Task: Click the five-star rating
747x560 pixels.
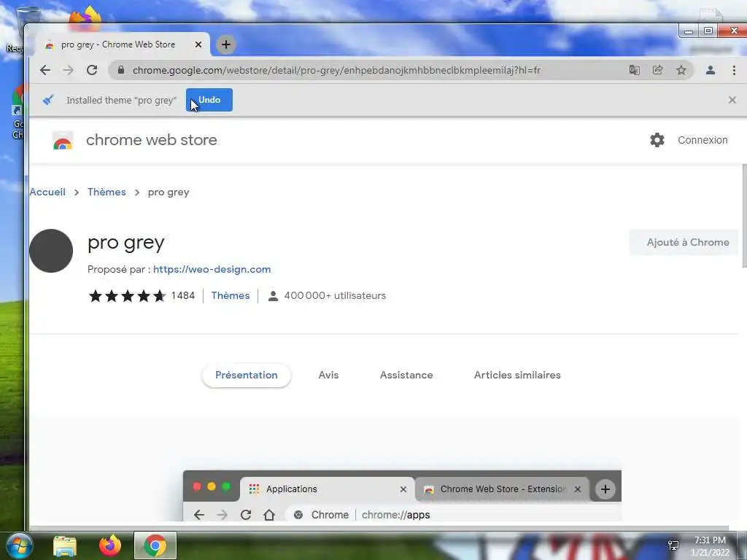Action: tap(127, 296)
